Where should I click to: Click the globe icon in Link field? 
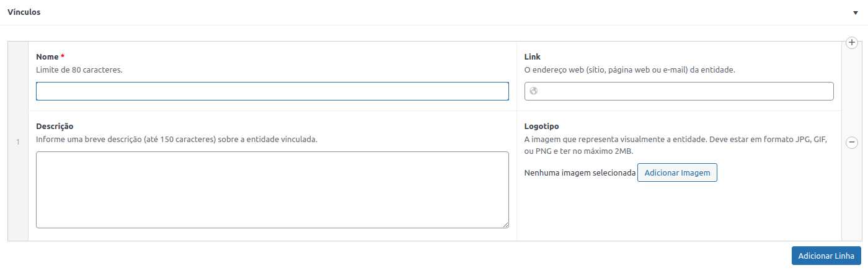534,91
